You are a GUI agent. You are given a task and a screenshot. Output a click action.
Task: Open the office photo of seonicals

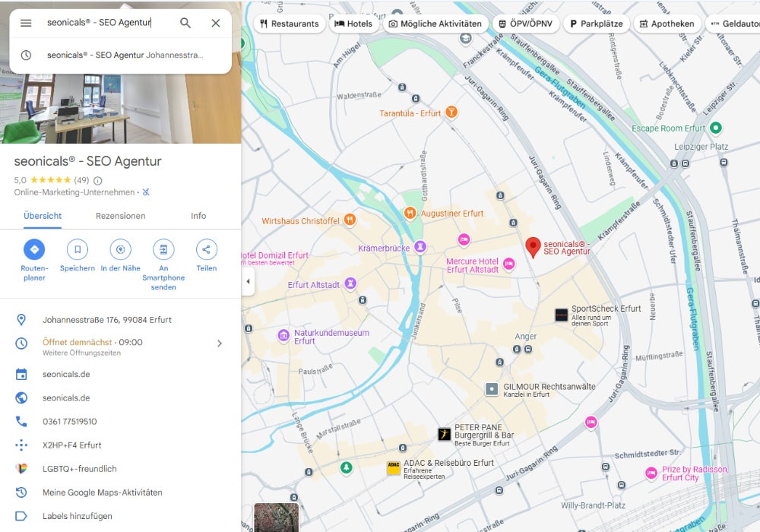coord(120,108)
